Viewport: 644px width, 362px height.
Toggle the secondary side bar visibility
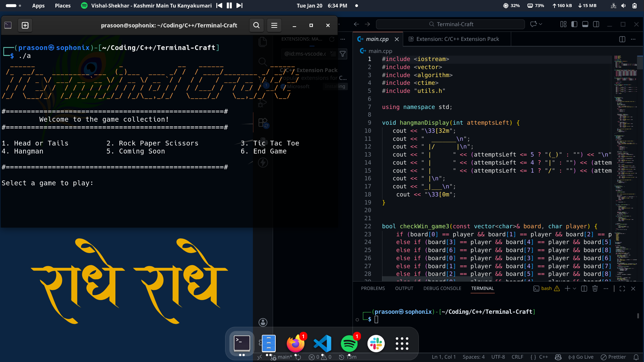pos(596,24)
